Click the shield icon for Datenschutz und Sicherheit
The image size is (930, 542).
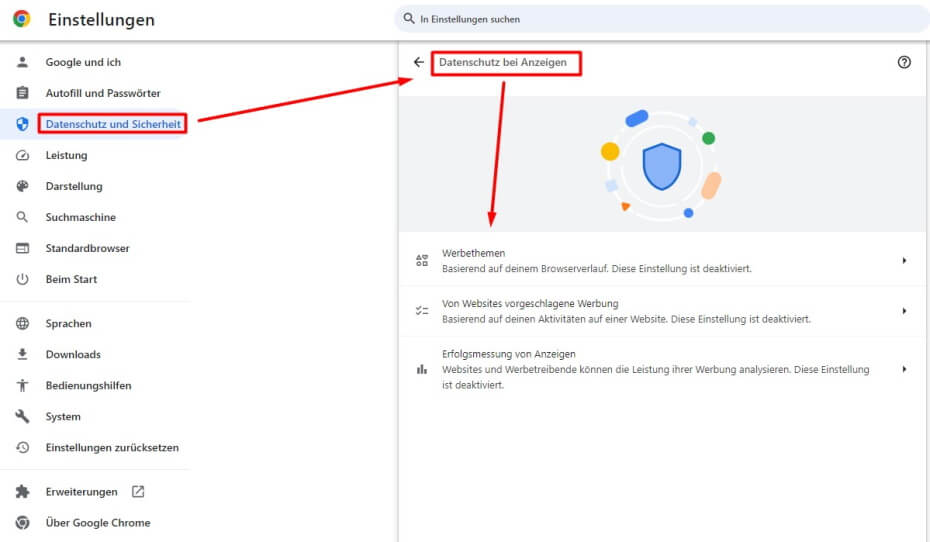(x=22, y=124)
